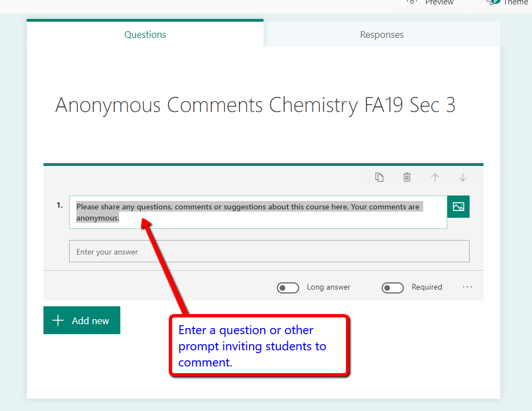Insert an image using the picture icon

point(458,207)
